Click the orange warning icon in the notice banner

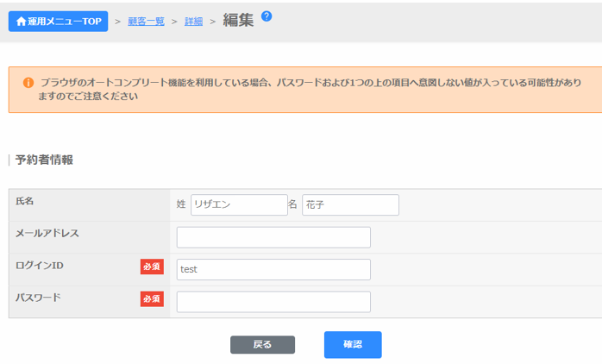click(x=28, y=83)
